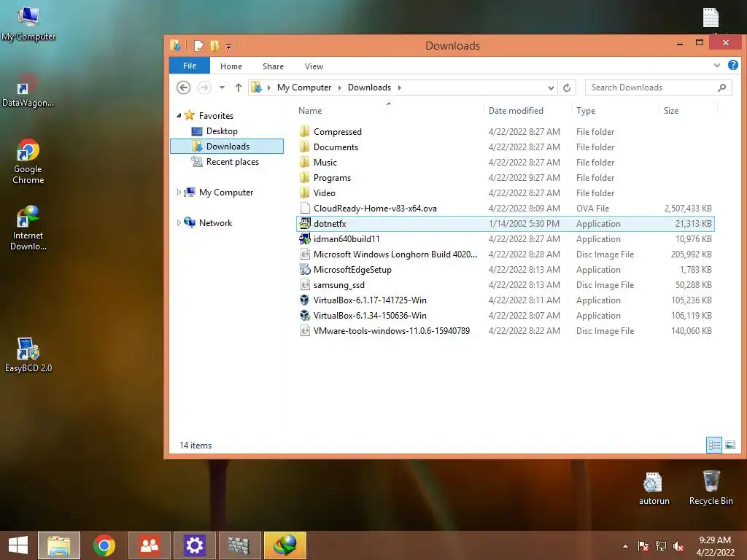Screen dimensions: 747x560
Task: Select the samsung_ssd disc image
Action: click(x=505, y=285)
